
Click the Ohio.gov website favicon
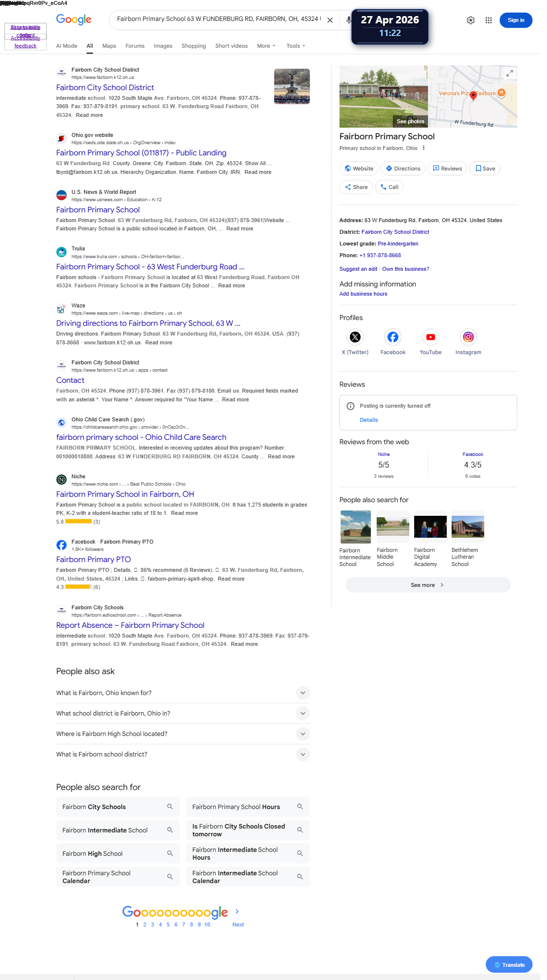point(61,138)
